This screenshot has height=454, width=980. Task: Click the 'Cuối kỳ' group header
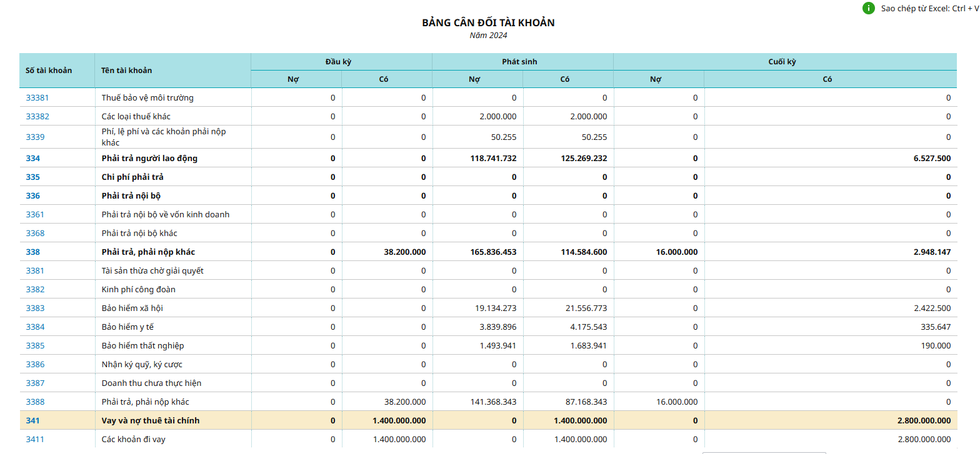coord(781,62)
